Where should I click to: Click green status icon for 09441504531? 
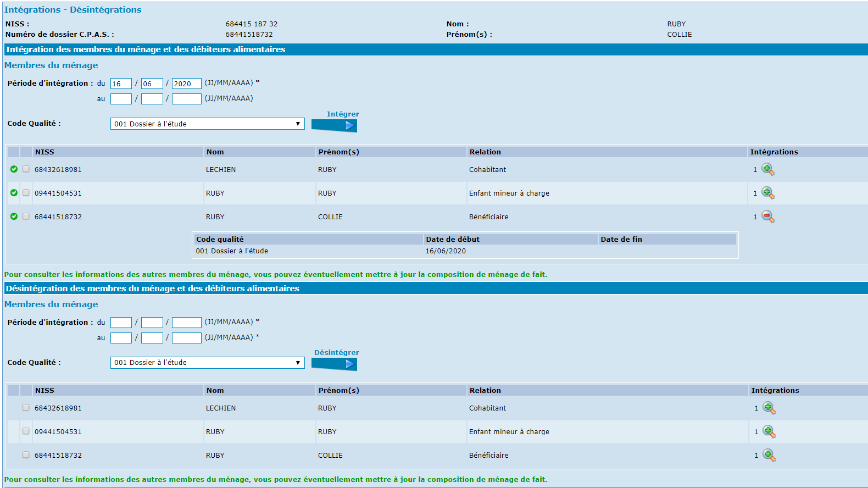[14, 193]
